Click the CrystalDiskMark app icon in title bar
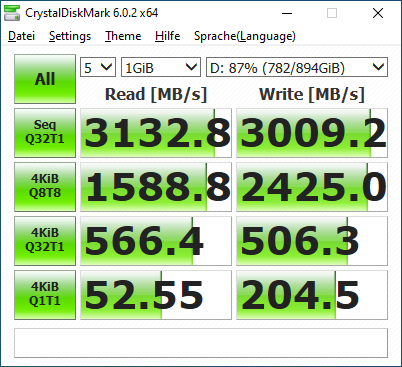The height and width of the screenshot is (367, 402). point(12,13)
